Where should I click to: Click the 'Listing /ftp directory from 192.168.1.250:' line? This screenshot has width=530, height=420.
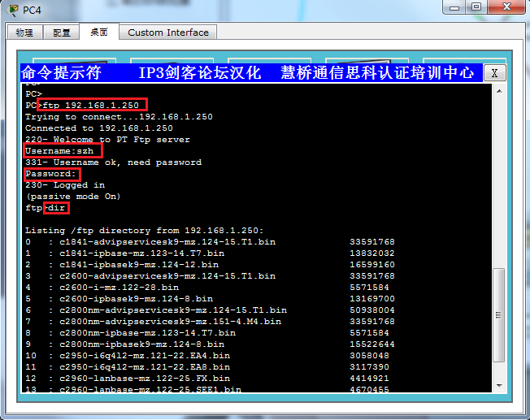[x=145, y=231]
